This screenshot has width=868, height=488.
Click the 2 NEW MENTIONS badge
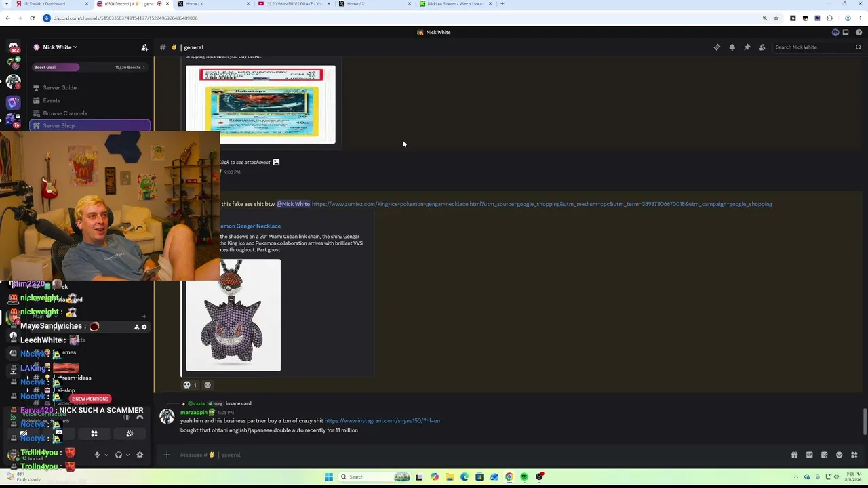tap(90, 399)
